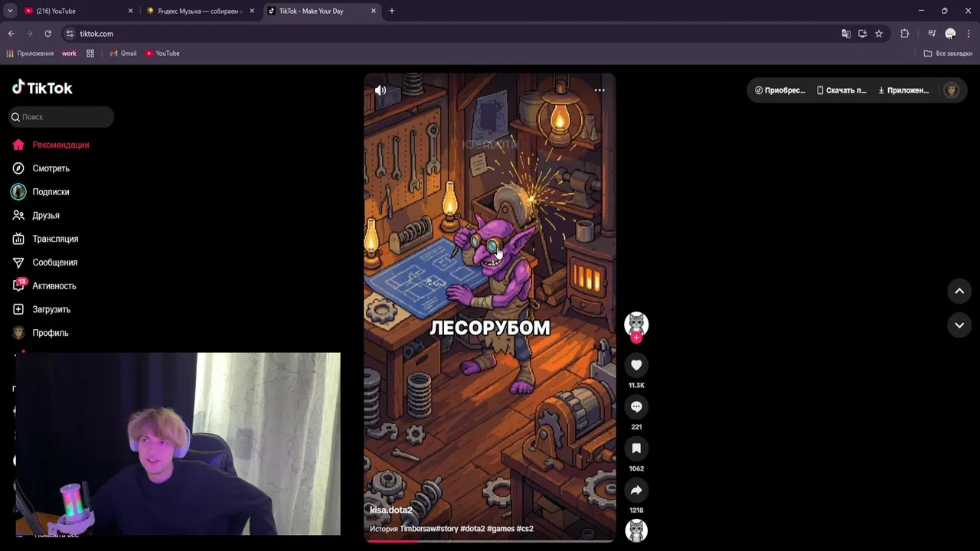Open TikTok profile avatar menu
Image resolution: width=980 pixels, height=551 pixels.
coord(952,90)
